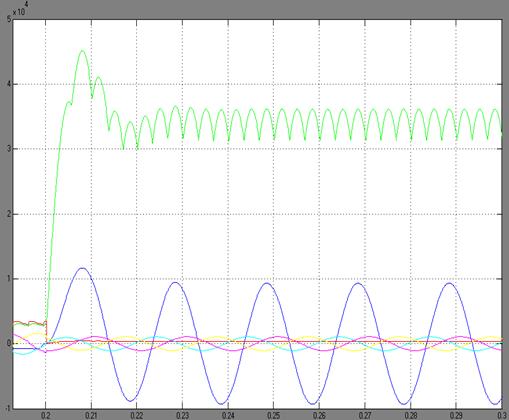This screenshot has height=420, width=509.
Task: Click the blue sine wave's first peak
Action: click(82, 268)
